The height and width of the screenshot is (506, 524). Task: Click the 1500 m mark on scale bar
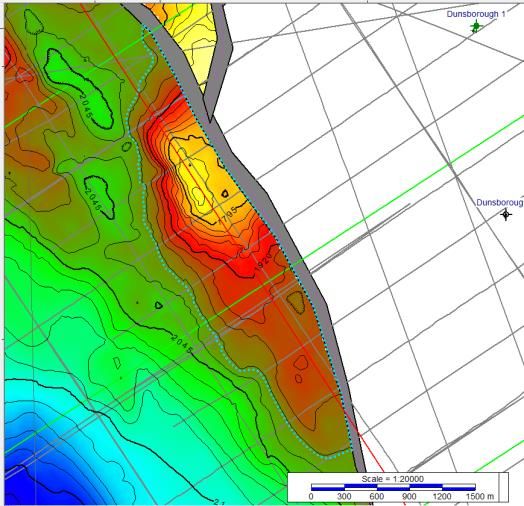[x=479, y=496]
